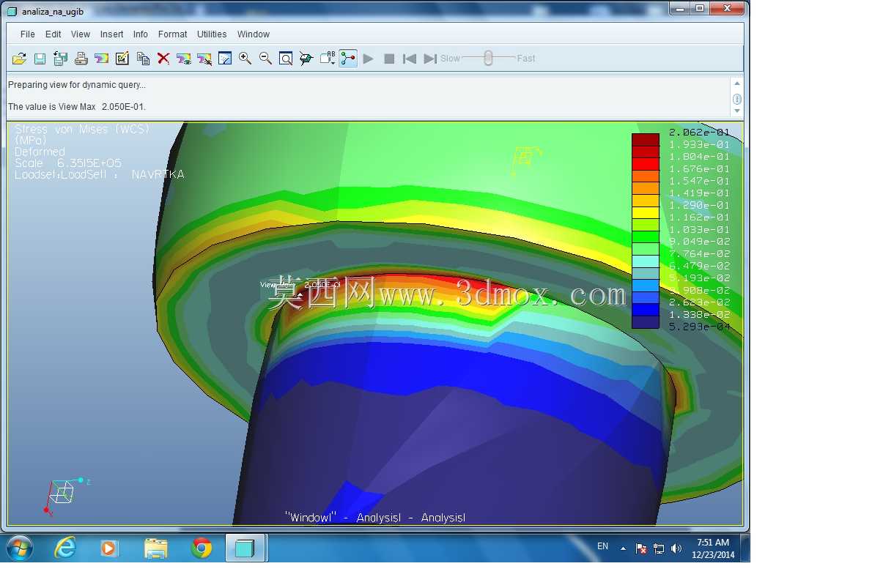Open the AB annotation tool dropdown
Screen dimensions: 894x588
328,59
